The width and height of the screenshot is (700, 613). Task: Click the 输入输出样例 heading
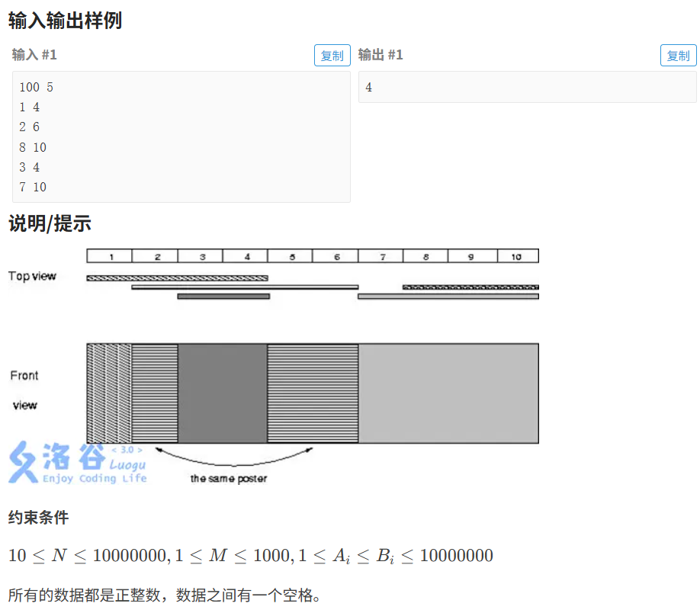65,21
